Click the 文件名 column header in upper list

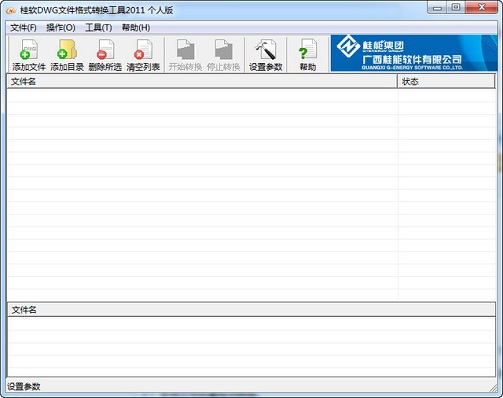pos(202,81)
